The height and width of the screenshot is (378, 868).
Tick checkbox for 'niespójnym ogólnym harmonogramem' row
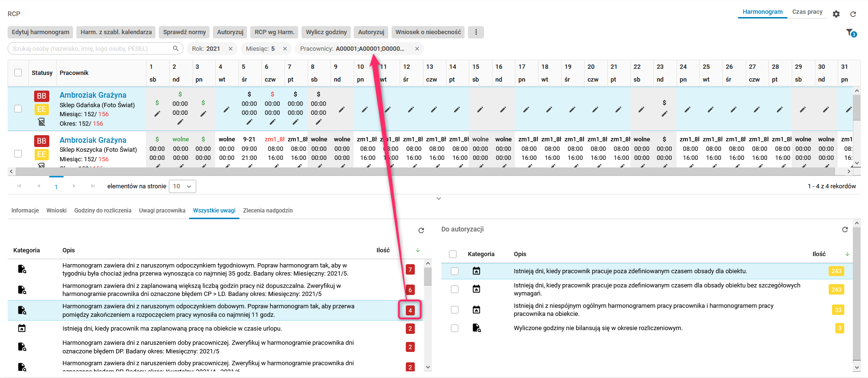(455, 310)
